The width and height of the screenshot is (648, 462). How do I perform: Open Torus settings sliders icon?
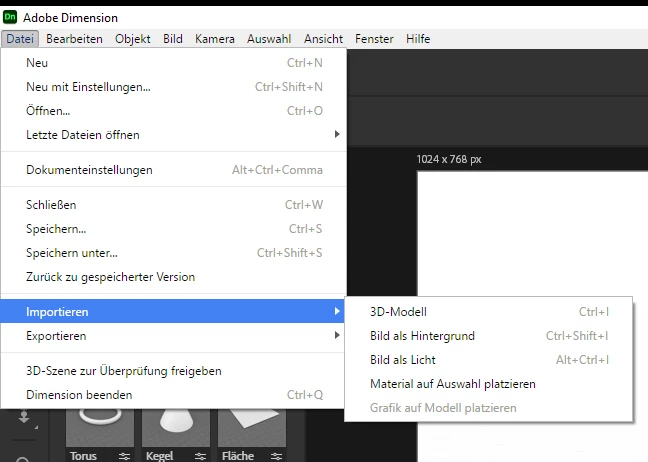coord(124,456)
